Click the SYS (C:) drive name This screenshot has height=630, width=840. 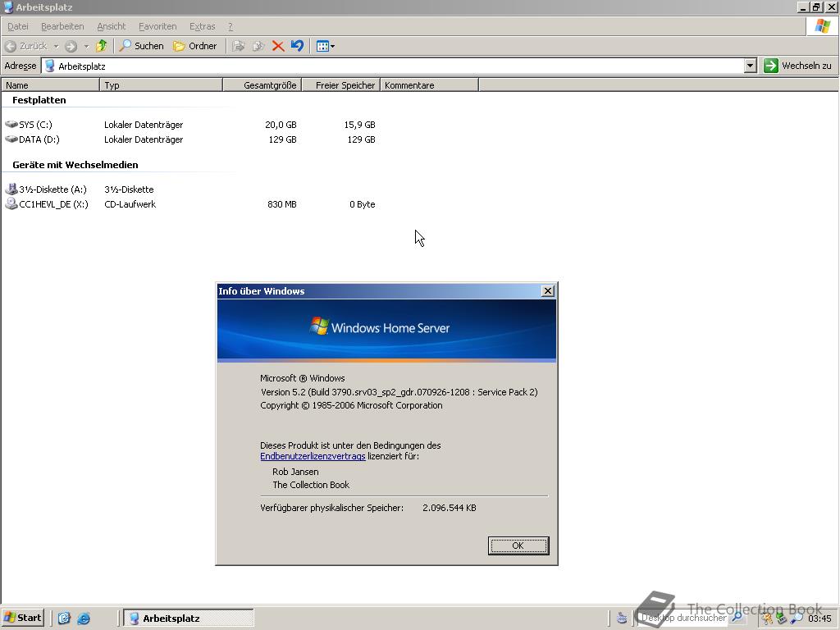point(35,125)
